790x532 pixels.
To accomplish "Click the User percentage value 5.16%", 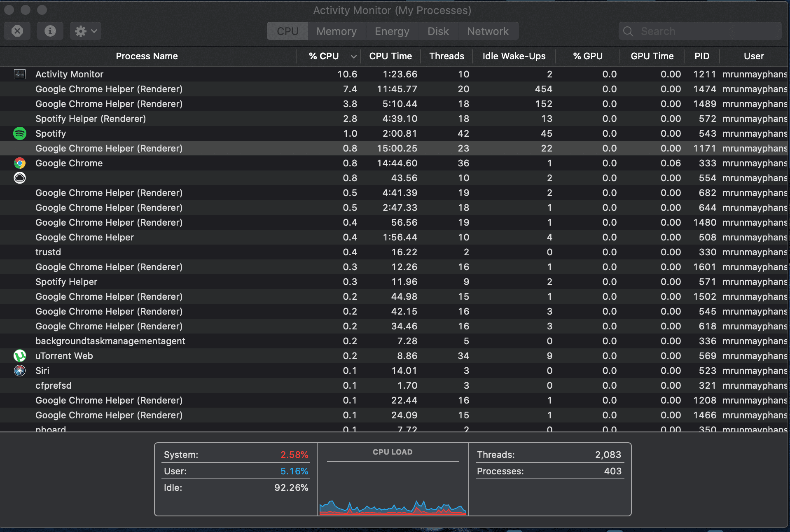I will pyautogui.click(x=294, y=471).
